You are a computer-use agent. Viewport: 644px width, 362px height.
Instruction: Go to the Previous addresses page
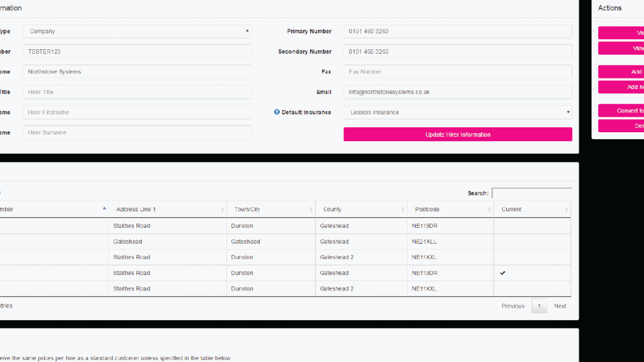pos(513,306)
